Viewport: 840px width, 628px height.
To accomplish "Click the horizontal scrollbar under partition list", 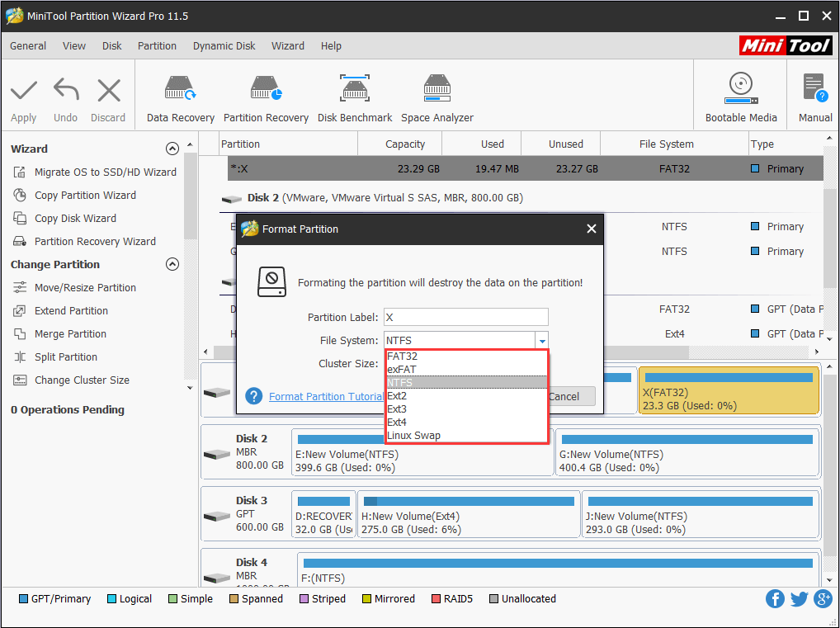I will point(451,352).
